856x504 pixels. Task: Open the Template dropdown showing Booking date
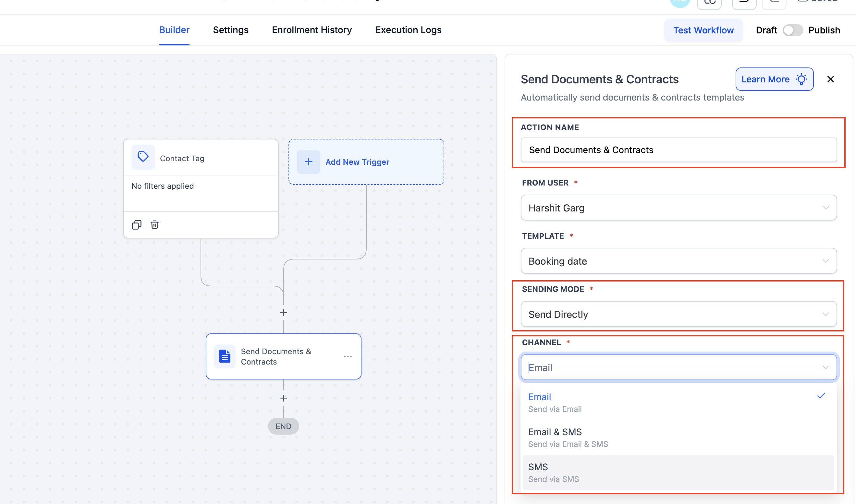(679, 261)
